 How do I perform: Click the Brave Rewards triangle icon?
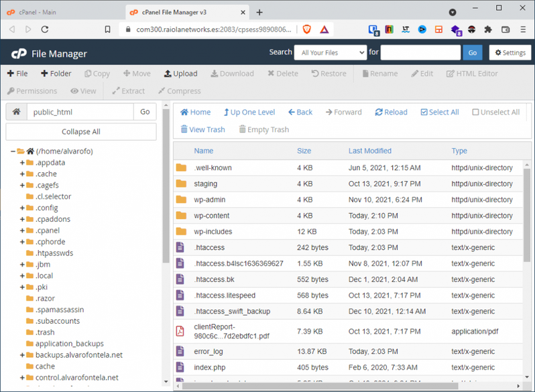pyautogui.click(x=324, y=29)
